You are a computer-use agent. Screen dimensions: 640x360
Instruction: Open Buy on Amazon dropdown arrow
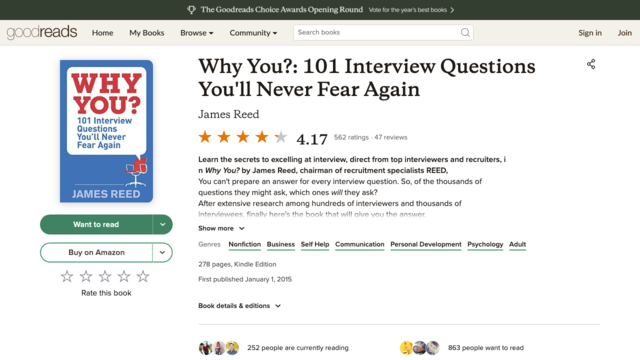click(162, 252)
